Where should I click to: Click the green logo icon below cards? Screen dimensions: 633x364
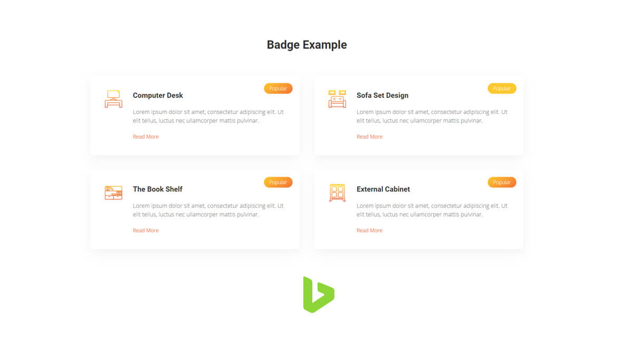(x=319, y=294)
